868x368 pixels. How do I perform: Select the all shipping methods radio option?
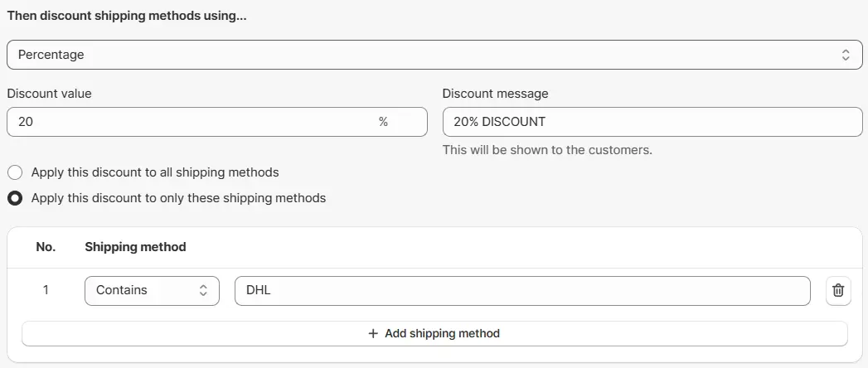pos(15,173)
